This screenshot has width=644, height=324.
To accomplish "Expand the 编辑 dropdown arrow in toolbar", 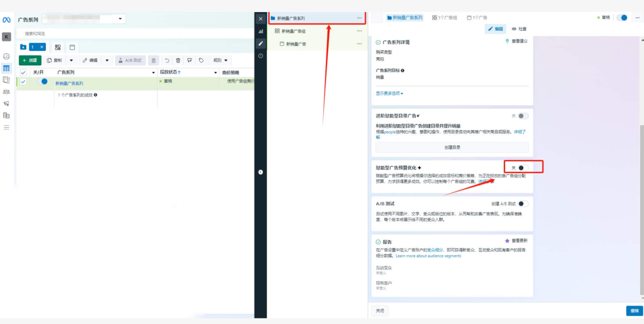I will [107, 61].
